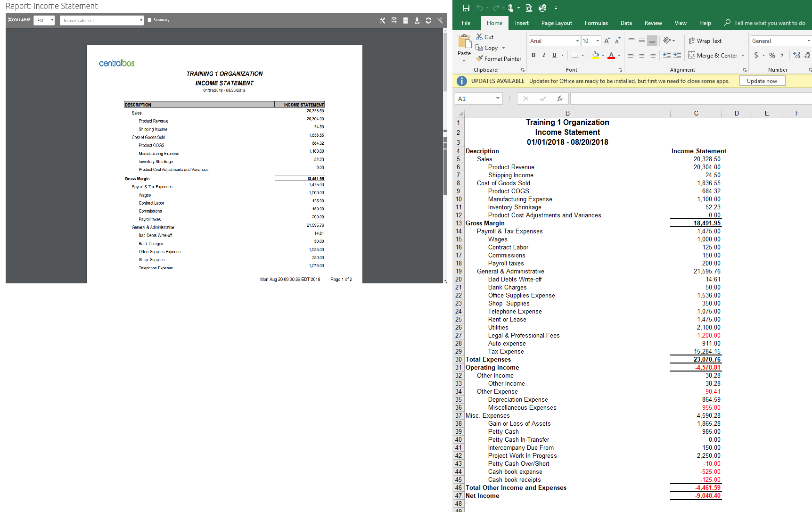Save the workbook with the floppy disk icon
The height and width of the screenshot is (512, 812).
coord(466,8)
